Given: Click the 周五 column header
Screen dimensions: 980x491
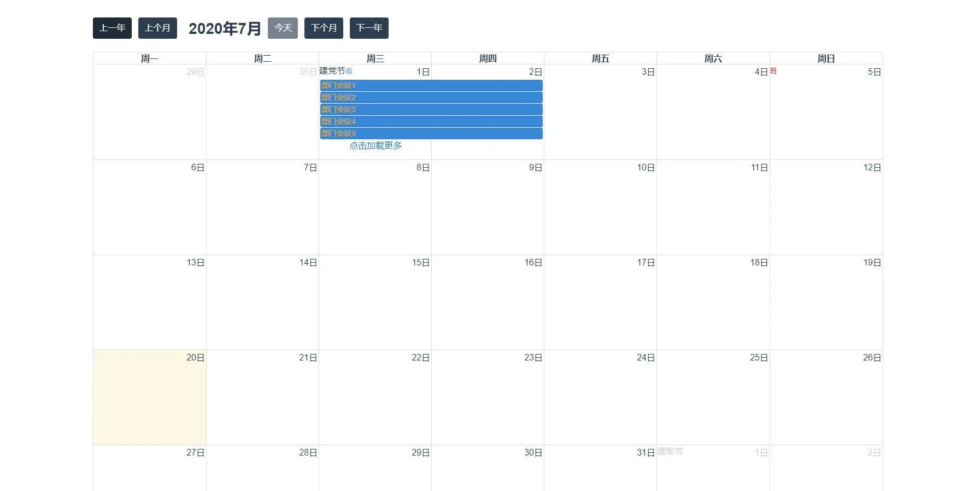Looking at the screenshot, I should (x=600, y=58).
